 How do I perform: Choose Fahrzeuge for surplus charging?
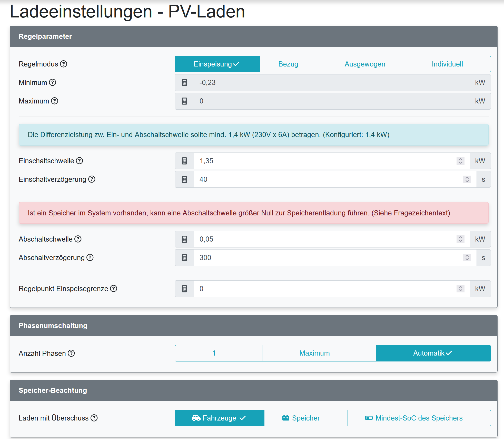click(220, 418)
